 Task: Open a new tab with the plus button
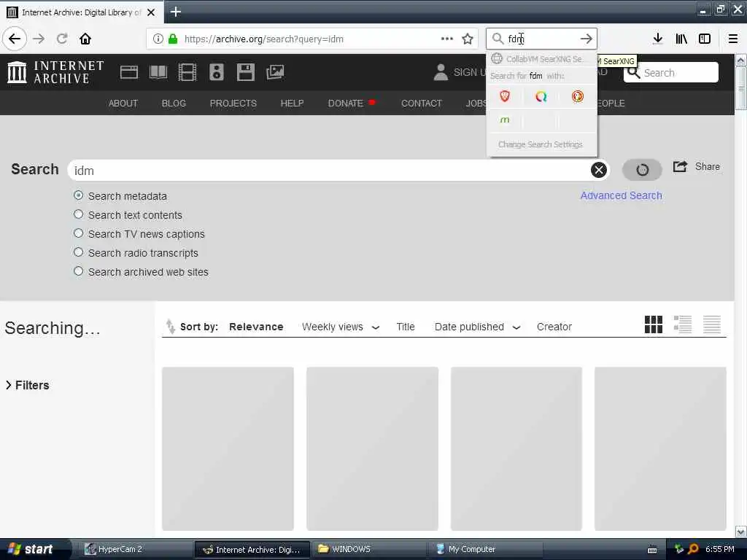[175, 12]
